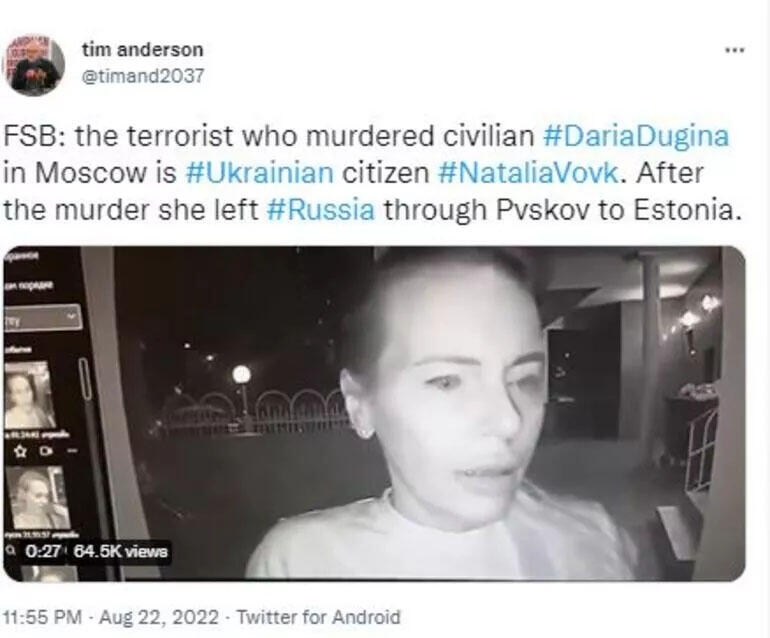Click the dropdown chevron arrow in side panel

coord(72,316)
